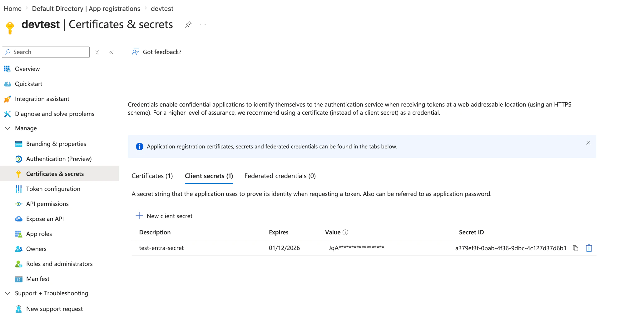Click Token configuration bars icon
The image size is (644, 330).
(x=19, y=189)
